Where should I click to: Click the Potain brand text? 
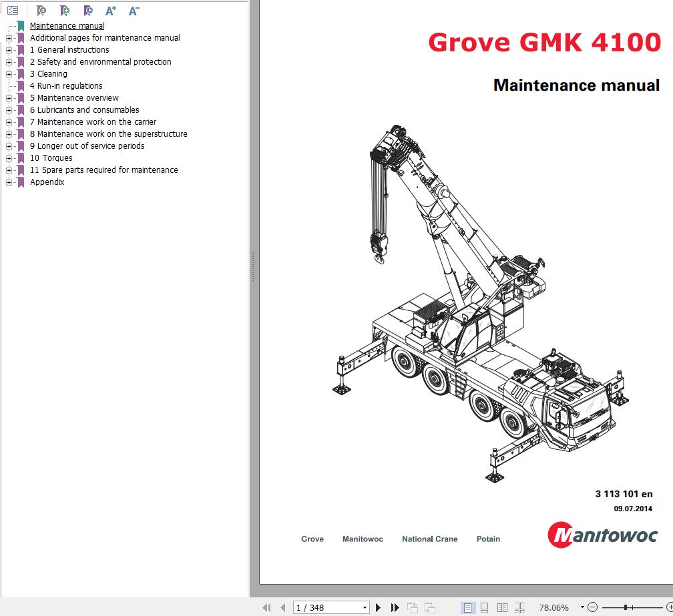[489, 539]
